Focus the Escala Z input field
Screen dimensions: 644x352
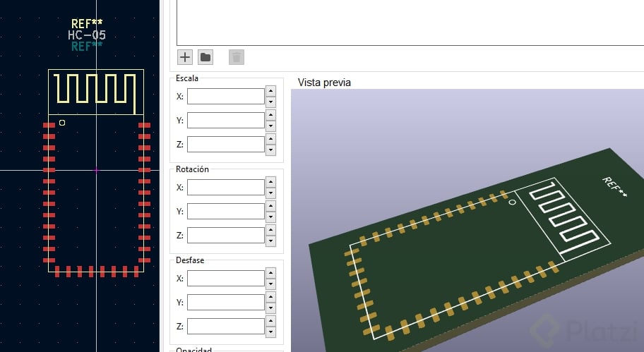(226, 144)
